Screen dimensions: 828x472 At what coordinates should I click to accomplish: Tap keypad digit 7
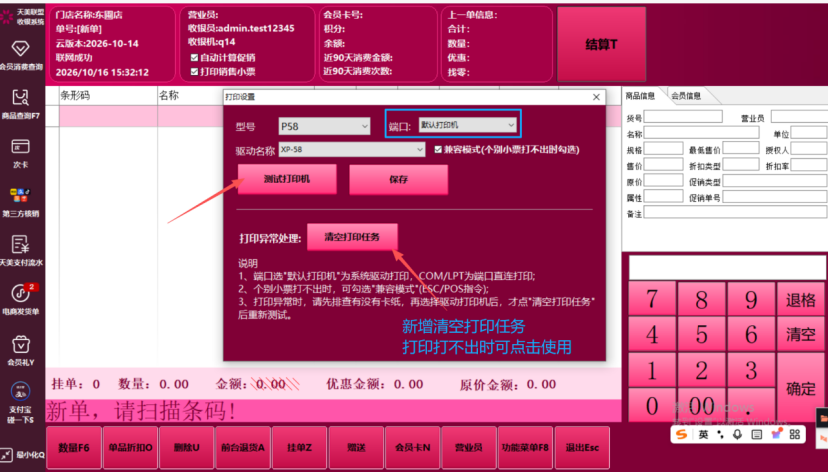652,299
